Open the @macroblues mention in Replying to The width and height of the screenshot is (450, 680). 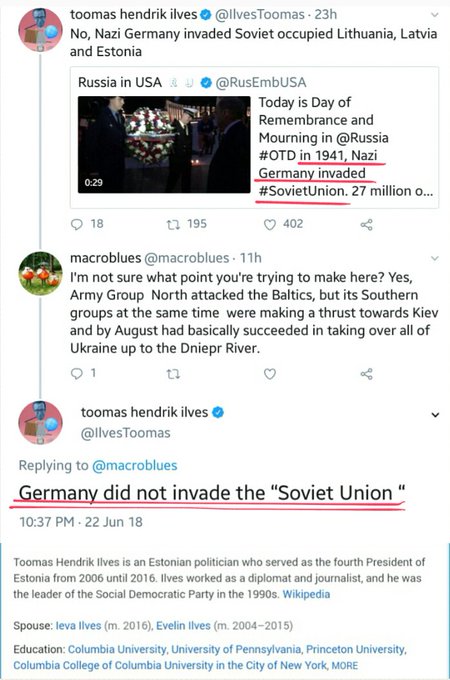pos(135,465)
